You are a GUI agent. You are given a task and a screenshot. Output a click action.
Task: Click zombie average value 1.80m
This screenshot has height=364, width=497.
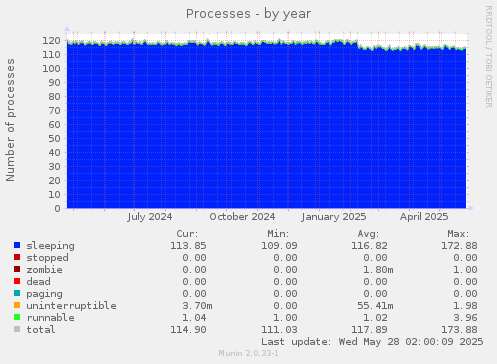point(378,270)
